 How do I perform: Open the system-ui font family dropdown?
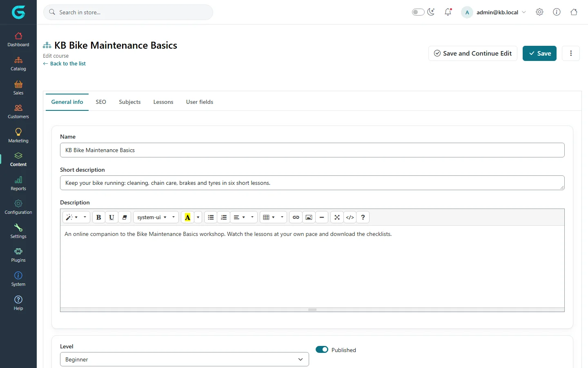coord(156,217)
